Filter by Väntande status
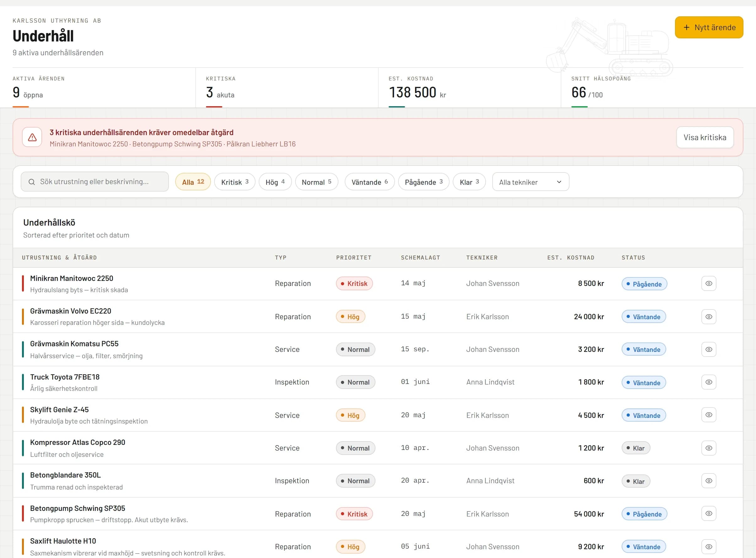The width and height of the screenshot is (756, 558). 370,182
